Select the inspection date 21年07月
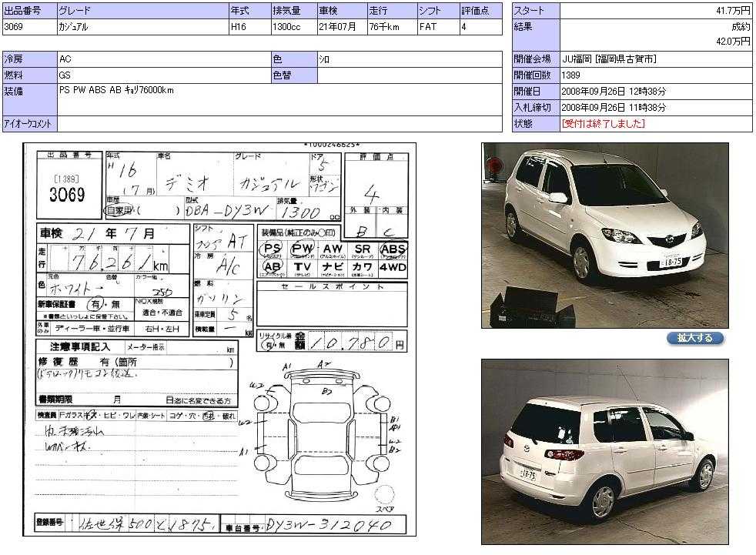The image size is (756, 555). [337, 27]
